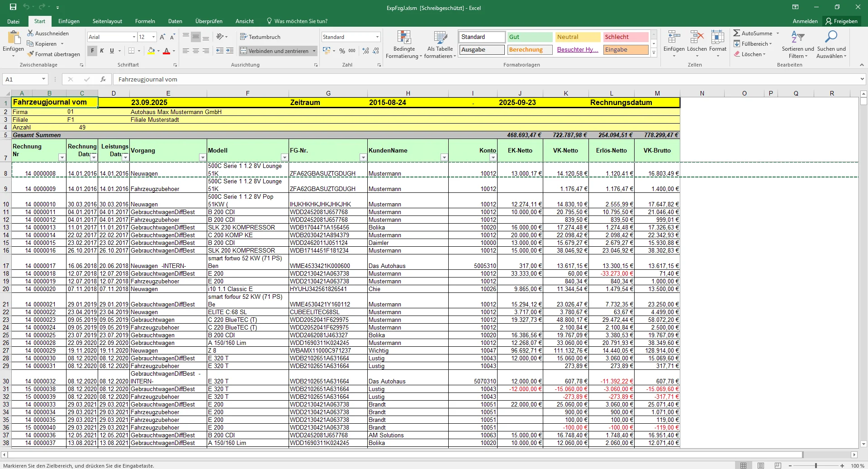Click Format übertragen brush icon

coord(30,54)
